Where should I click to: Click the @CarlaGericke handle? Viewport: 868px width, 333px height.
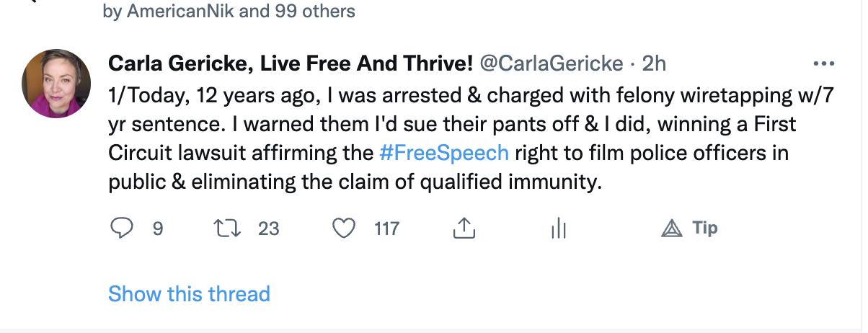click(x=552, y=63)
